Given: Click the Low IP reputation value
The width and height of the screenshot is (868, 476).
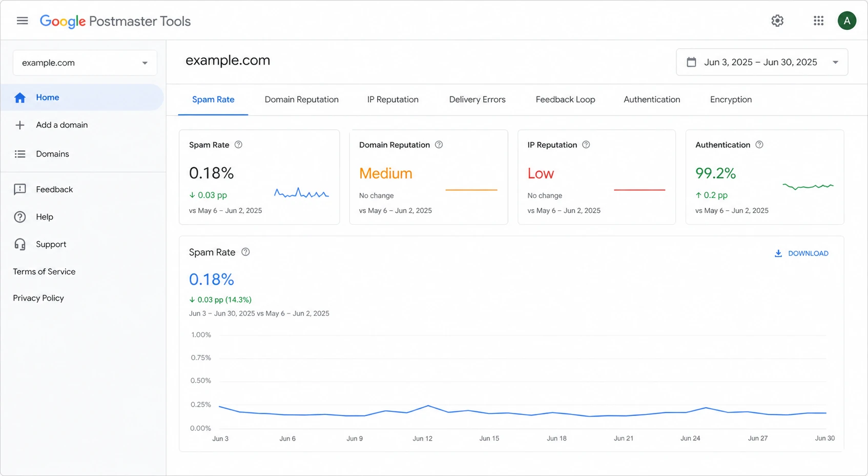Looking at the screenshot, I should tap(541, 173).
